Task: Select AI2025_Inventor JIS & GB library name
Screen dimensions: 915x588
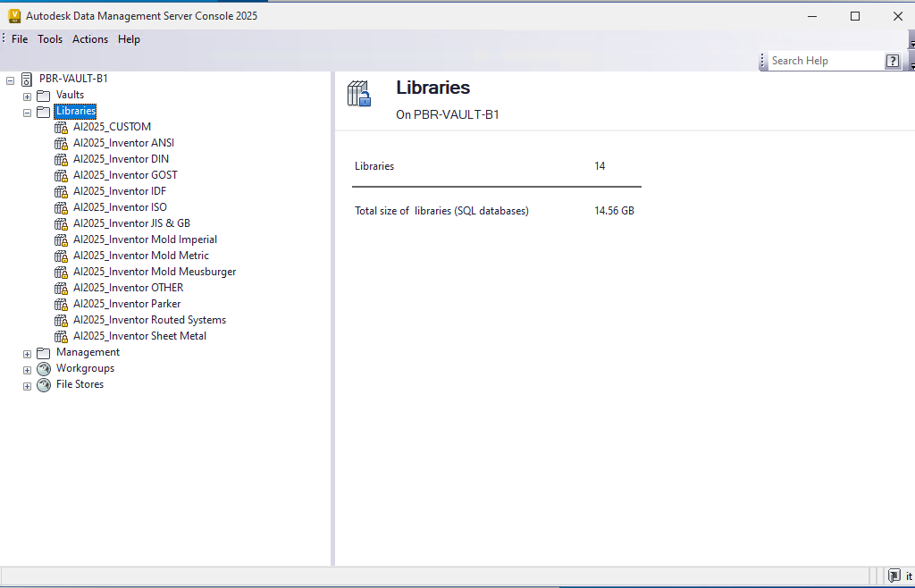Action: pos(132,223)
